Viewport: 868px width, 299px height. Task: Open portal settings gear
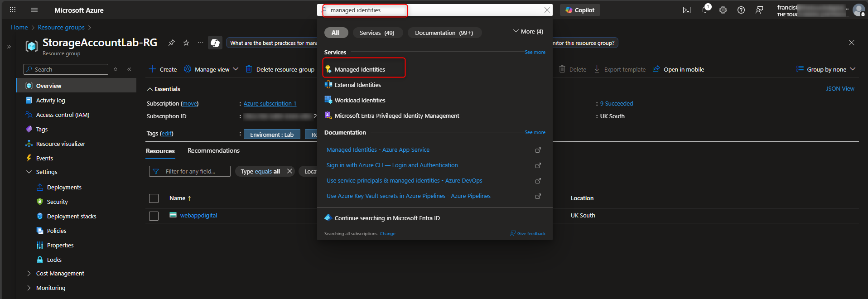[723, 10]
